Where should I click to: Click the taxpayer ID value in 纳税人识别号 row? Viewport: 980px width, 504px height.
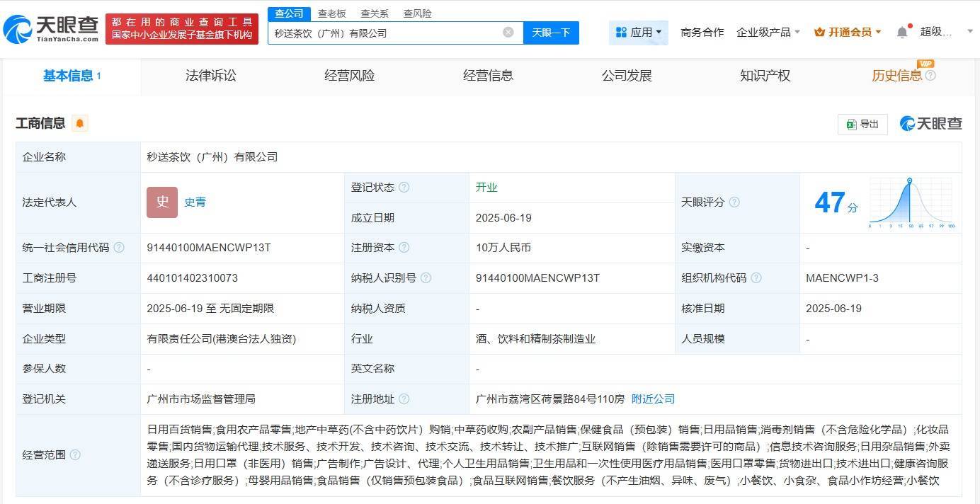pos(538,278)
